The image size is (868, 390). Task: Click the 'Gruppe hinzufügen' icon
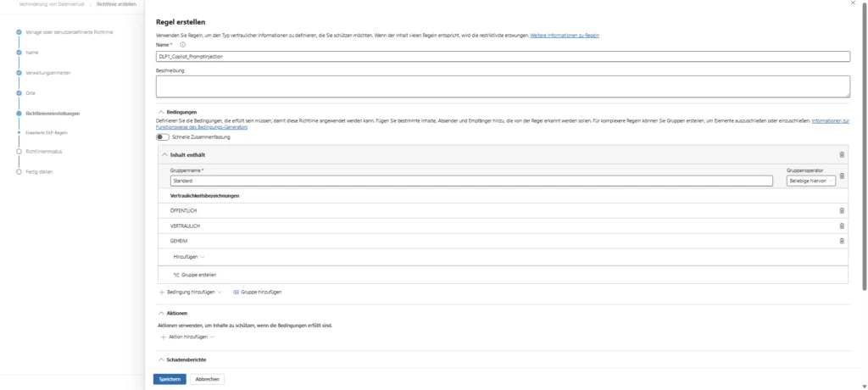[x=236, y=291]
